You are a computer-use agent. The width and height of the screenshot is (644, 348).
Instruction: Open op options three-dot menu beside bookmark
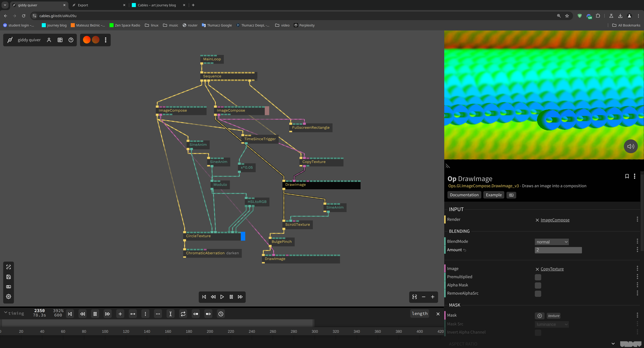(x=634, y=176)
